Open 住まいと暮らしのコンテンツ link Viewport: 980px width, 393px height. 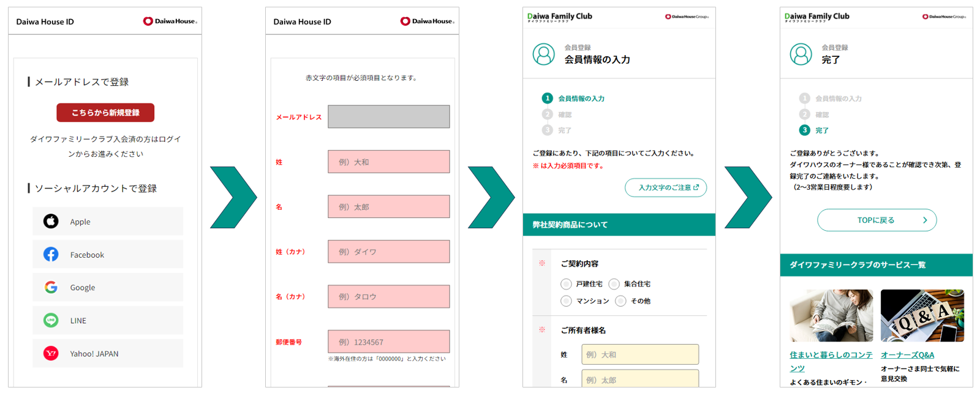tap(831, 361)
